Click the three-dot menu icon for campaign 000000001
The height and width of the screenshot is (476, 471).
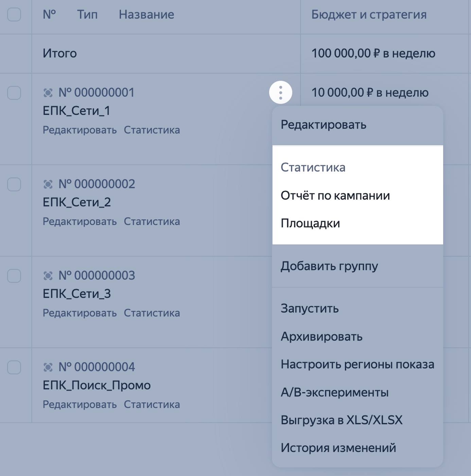280,92
